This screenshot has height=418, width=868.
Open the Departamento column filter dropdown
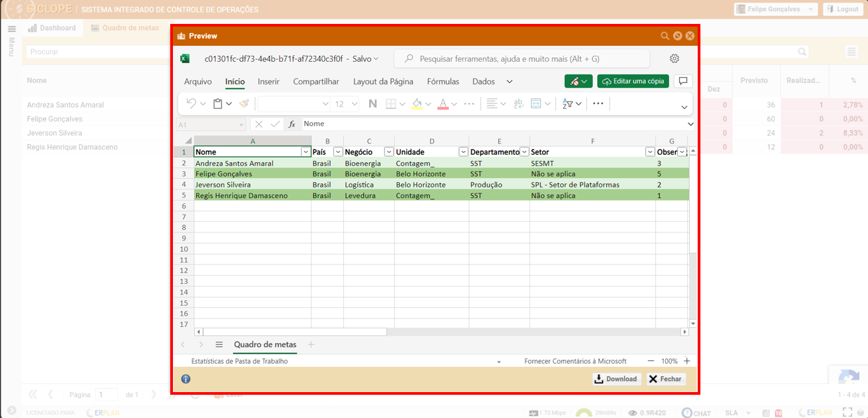524,152
